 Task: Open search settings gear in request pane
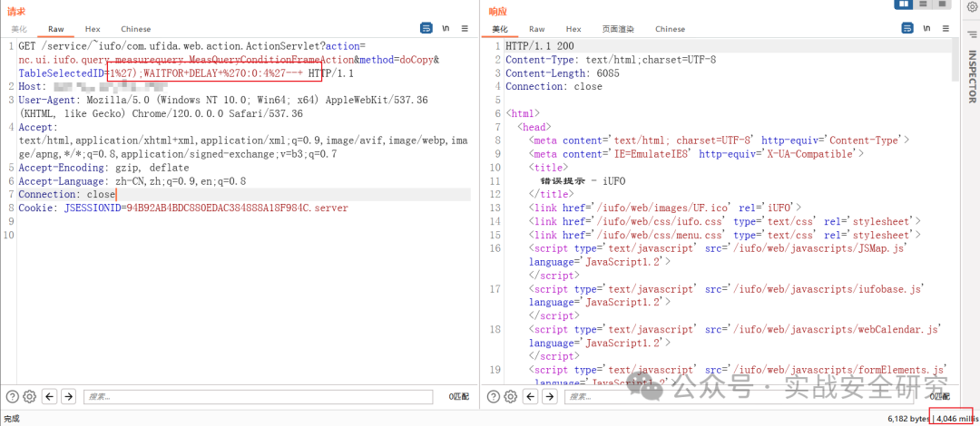point(29,396)
